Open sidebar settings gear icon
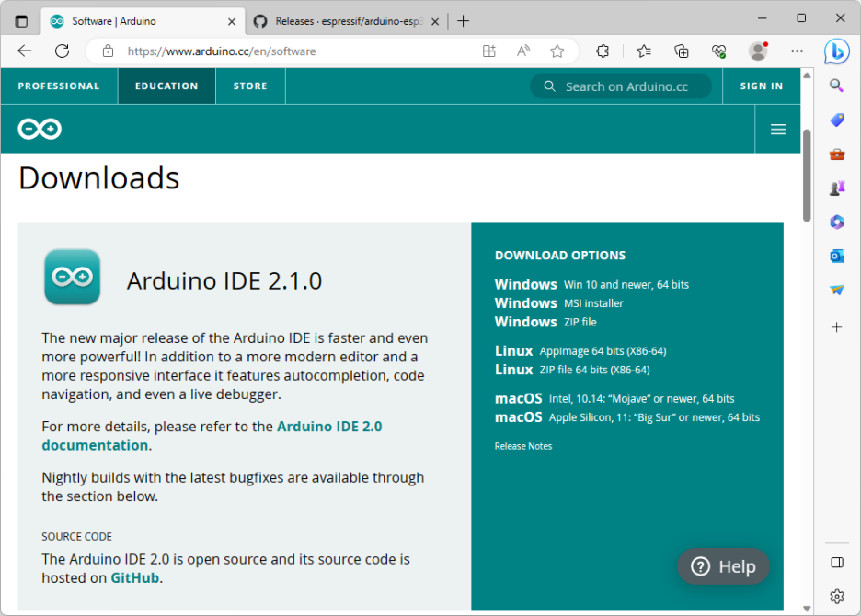Image resolution: width=861 pixels, height=616 pixels. click(x=837, y=597)
